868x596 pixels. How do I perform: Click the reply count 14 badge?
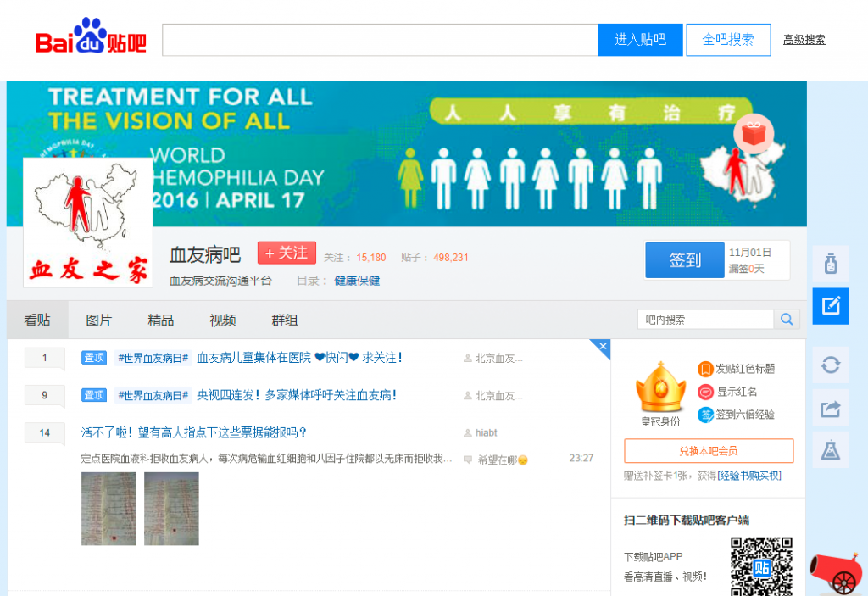coord(45,433)
